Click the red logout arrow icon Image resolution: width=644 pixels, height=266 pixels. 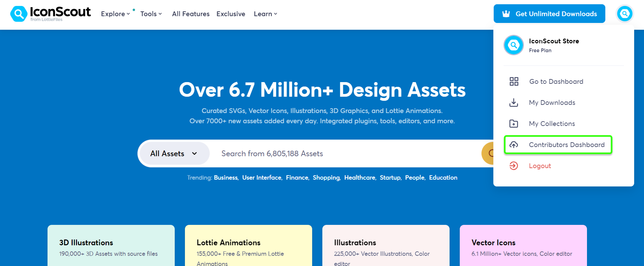click(x=514, y=166)
